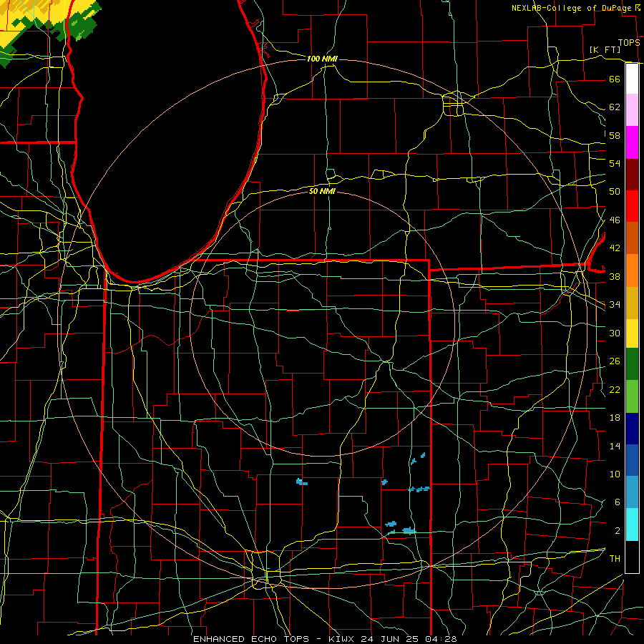Viewport: 644px width, 644px height.
Task: Select the light blue legend swatch
Action: click(x=632, y=492)
